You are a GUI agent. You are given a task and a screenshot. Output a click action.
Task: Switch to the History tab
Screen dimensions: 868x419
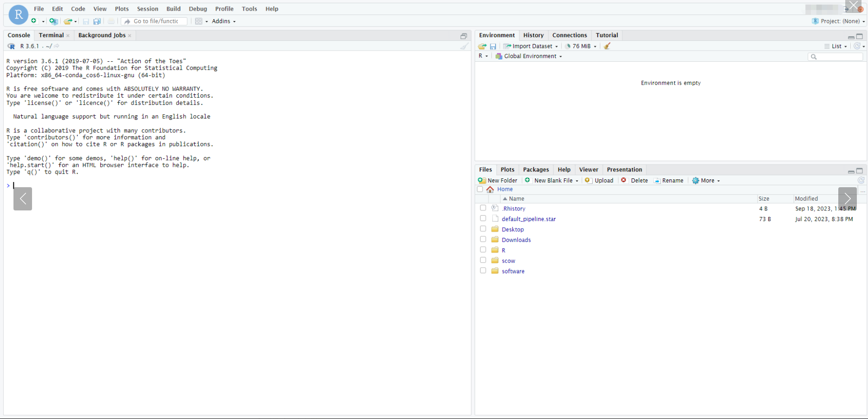[533, 35]
